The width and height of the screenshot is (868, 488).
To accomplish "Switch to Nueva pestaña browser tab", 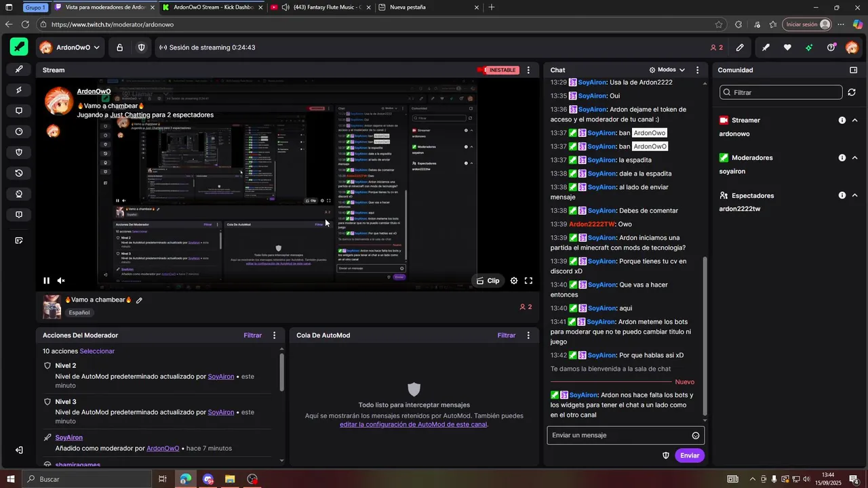I will click(429, 7).
